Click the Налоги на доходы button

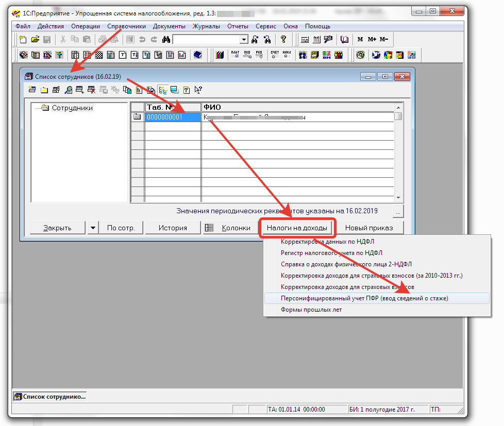tap(297, 228)
